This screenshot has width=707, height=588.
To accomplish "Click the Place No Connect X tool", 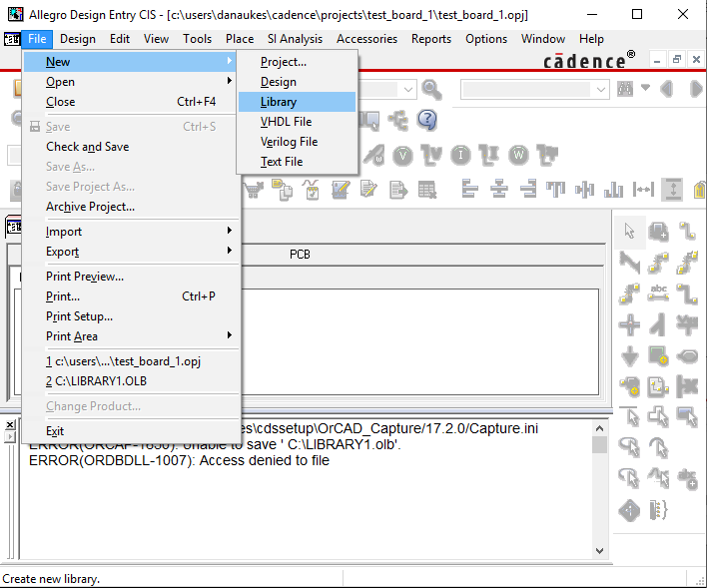I will tap(687, 386).
